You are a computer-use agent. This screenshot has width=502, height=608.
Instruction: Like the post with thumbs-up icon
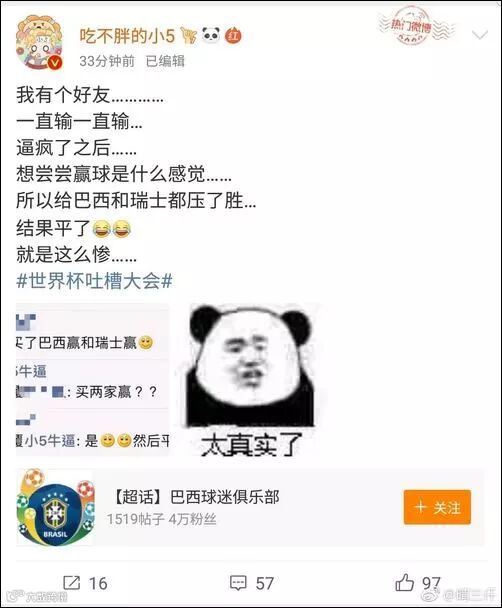point(404,582)
